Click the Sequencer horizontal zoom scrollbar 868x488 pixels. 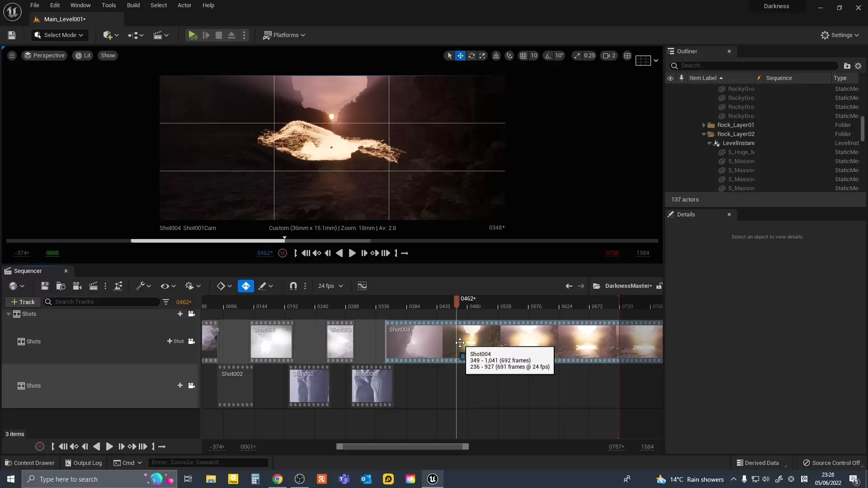coord(402,446)
